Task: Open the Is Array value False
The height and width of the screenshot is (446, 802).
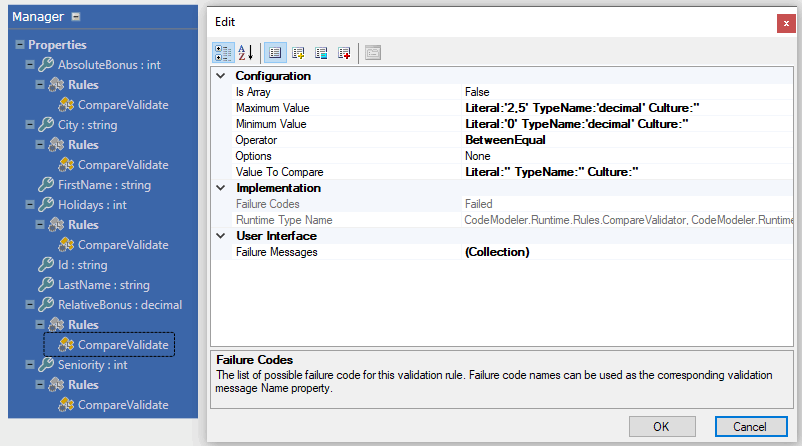Action: pyautogui.click(x=628, y=92)
